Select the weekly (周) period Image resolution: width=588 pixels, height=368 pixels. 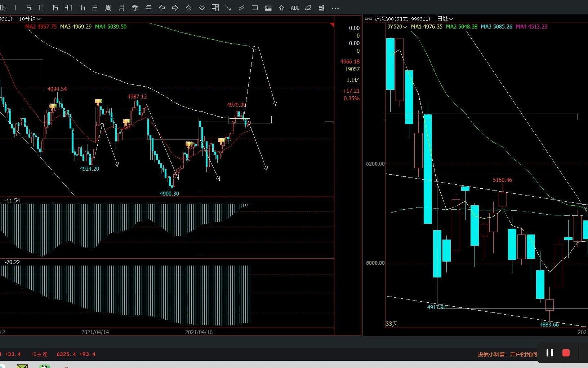(108, 8)
